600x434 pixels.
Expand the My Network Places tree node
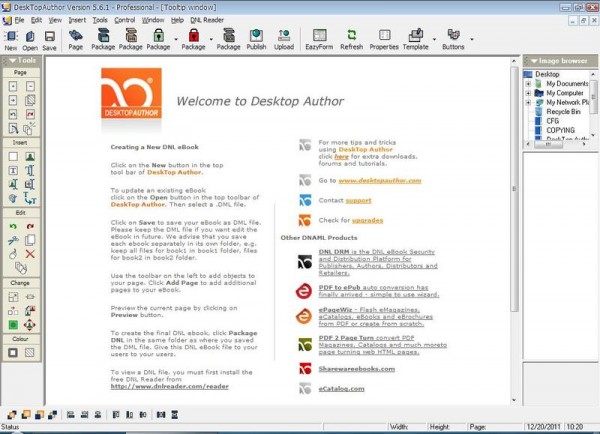pyautogui.click(x=528, y=102)
